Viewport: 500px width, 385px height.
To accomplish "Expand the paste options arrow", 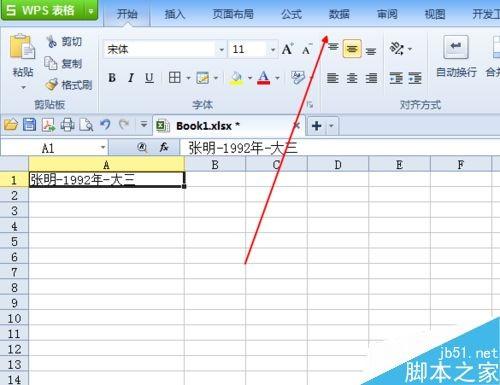I will (x=23, y=87).
